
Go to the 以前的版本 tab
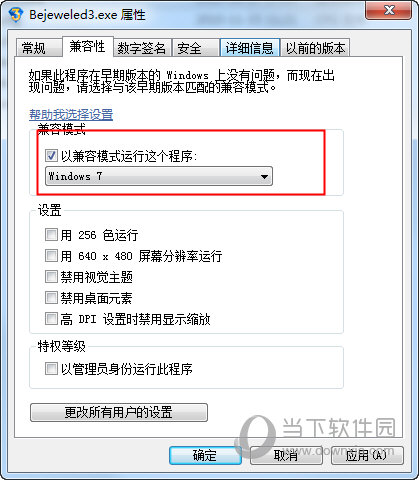(315, 48)
